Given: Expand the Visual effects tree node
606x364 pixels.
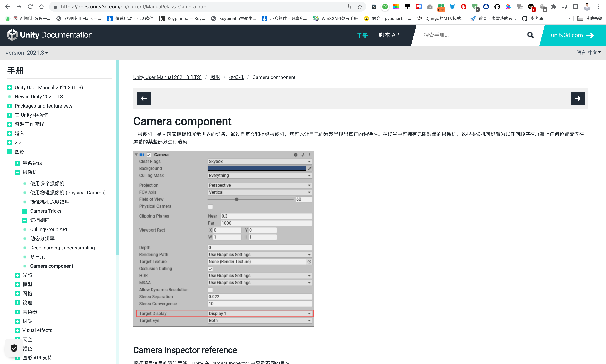Looking at the screenshot, I should click(17, 330).
